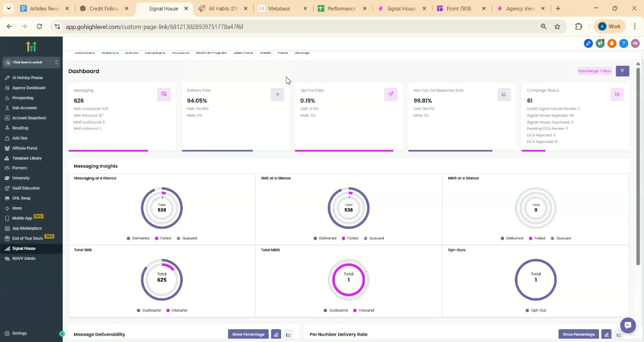Toggle Inbound legend under Total SMS chart
The width and height of the screenshot is (644, 342).
(x=176, y=310)
